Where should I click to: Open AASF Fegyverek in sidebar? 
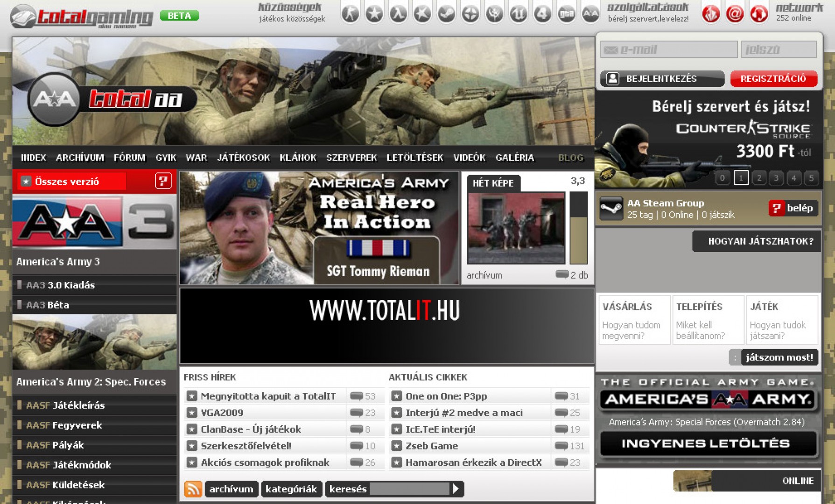[x=95, y=425]
